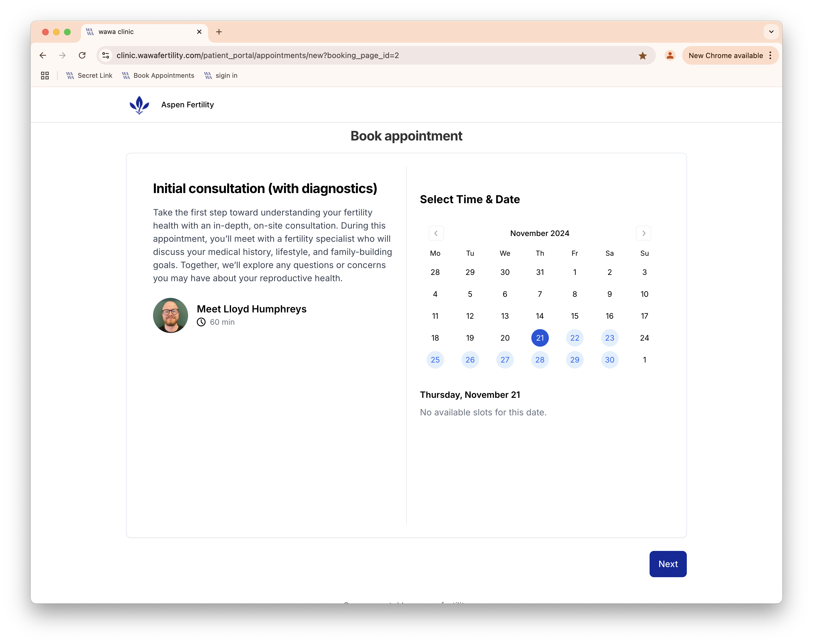Click Lloyd Humphreys profile photo
Image resolution: width=813 pixels, height=644 pixels.
pyautogui.click(x=170, y=315)
